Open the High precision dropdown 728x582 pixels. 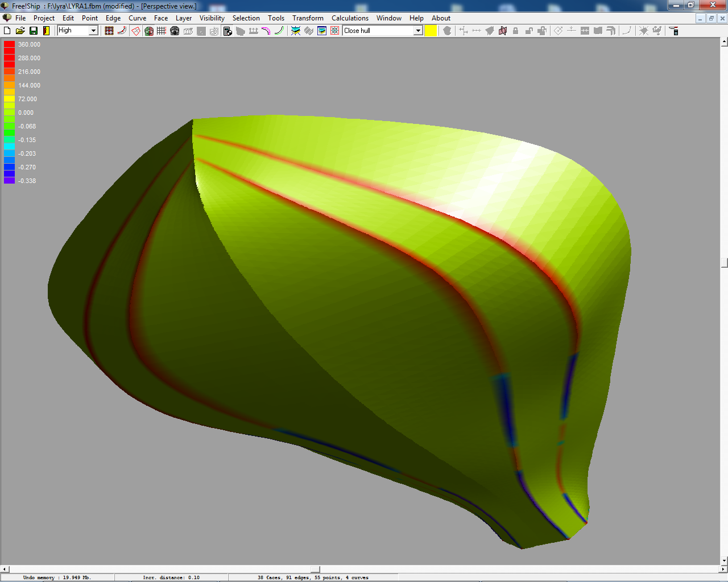93,31
